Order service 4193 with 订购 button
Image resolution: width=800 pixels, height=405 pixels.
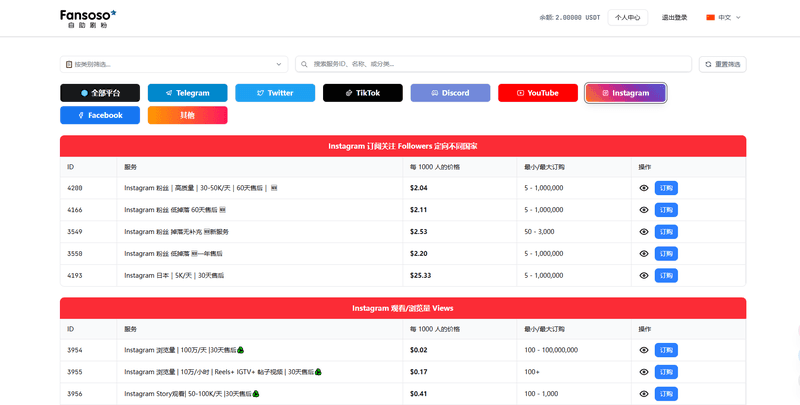click(x=666, y=276)
